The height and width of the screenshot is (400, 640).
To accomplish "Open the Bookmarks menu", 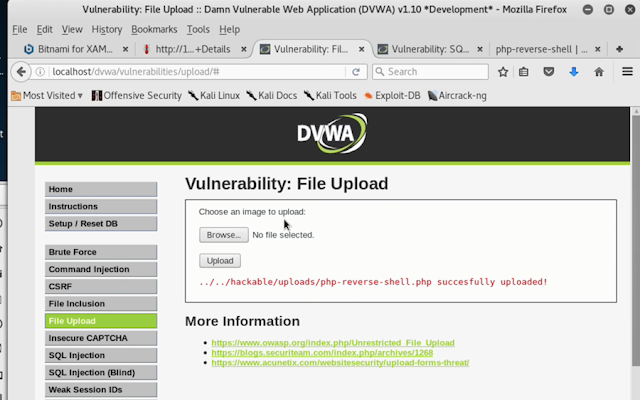I will [x=154, y=29].
